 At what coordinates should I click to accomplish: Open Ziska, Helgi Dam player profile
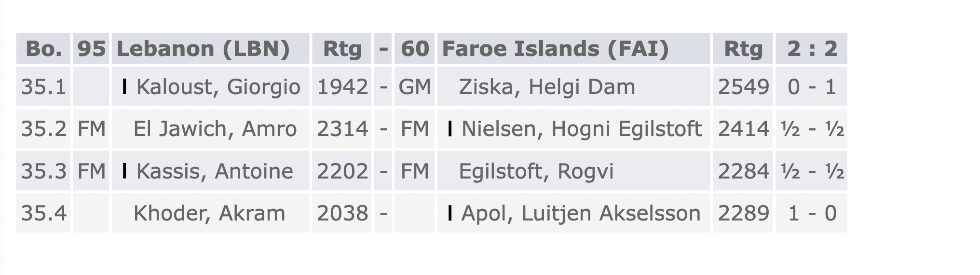click(547, 87)
